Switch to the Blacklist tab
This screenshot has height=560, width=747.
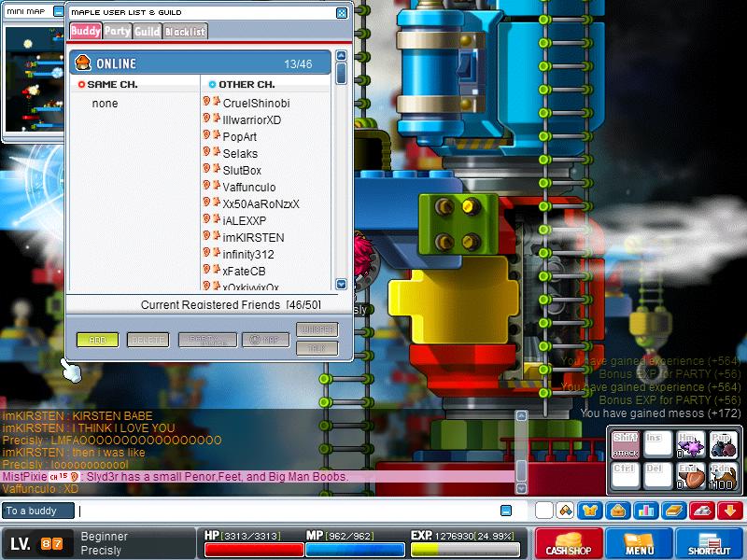[x=185, y=32]
